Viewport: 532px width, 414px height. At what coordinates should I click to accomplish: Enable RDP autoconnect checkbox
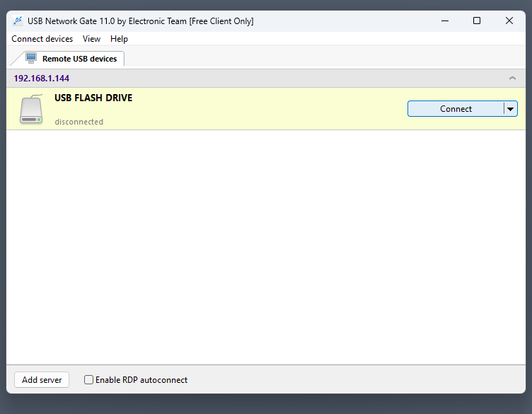(88, 380)
